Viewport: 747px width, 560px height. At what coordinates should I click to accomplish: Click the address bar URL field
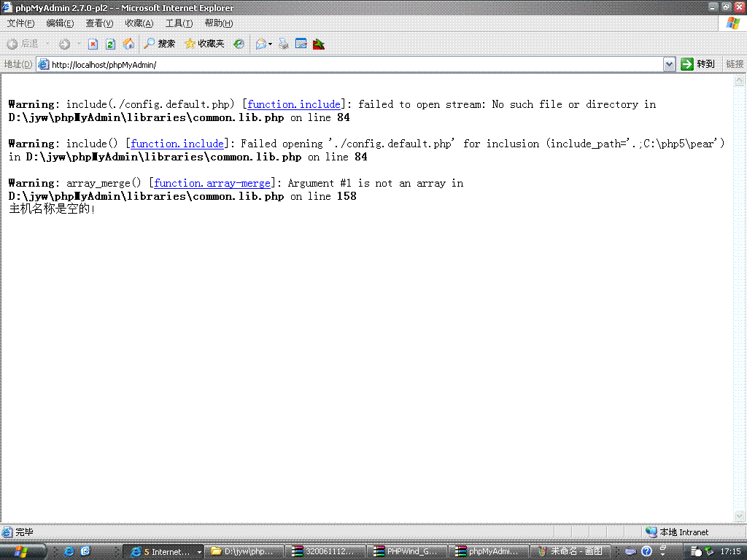[x=355, y=64]
